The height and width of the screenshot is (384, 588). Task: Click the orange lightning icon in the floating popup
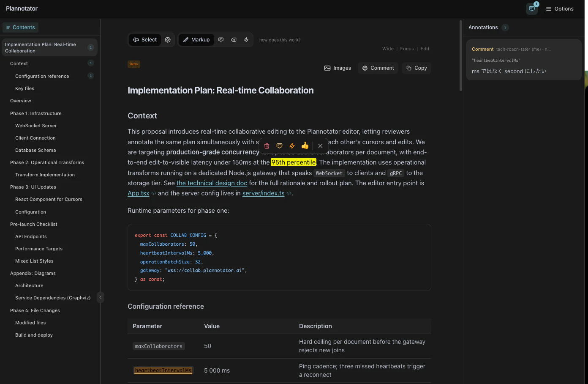tap(292, 146)
